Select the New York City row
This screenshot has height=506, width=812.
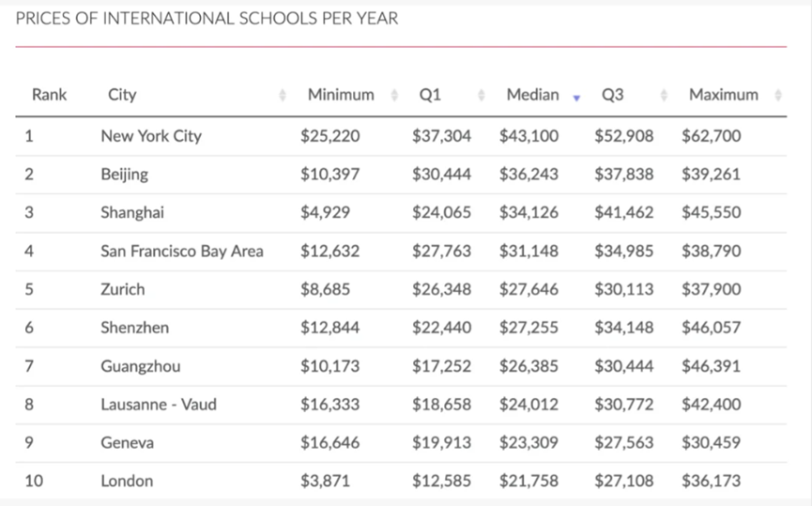(x=151, y=136)
